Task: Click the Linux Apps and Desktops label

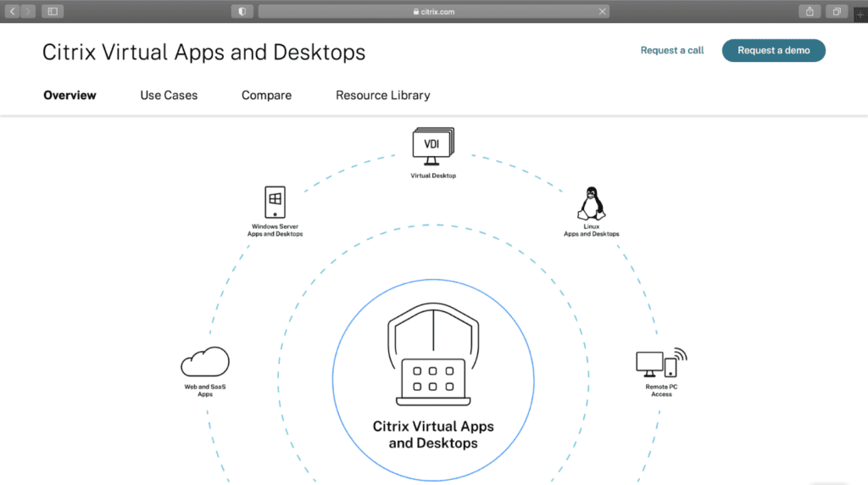Action: pyautogui.click(x=591, y=231)
